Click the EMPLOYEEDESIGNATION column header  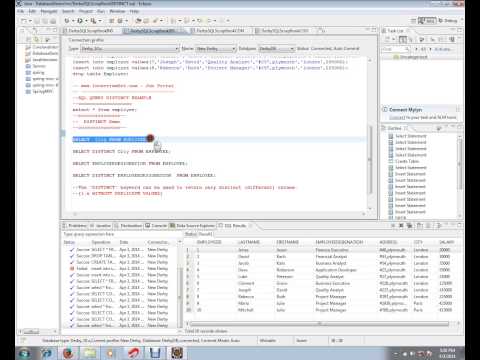point(339,242)
